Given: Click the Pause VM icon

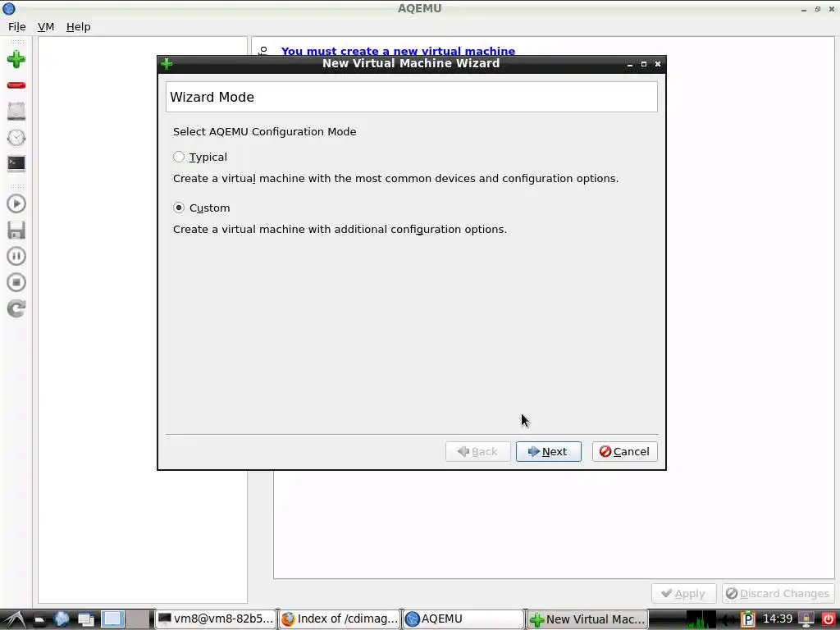Looking at the screenshot, I should 16,256.
